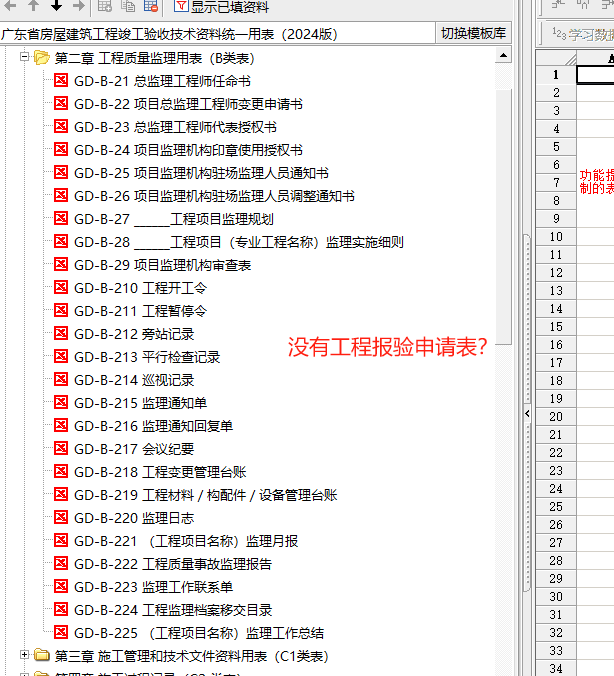Open GD-B-214 巡视记录

pyautogui.click(x=134, y=380)
